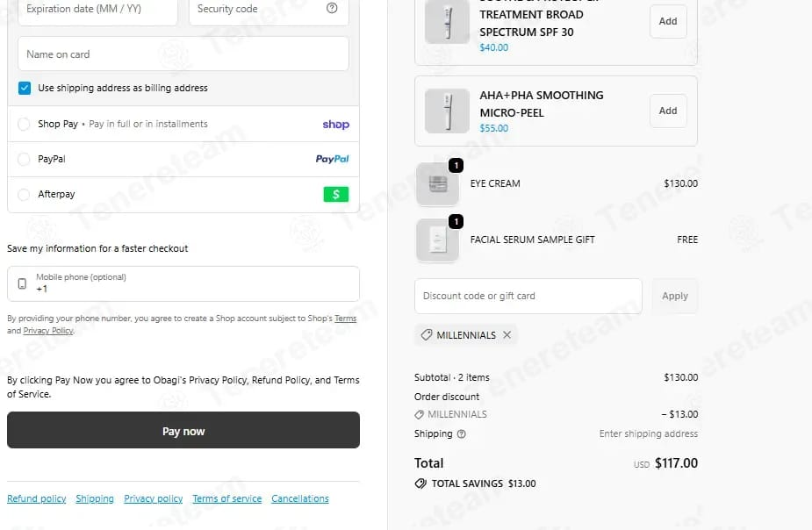Image resolution: width=812 pixels, height=530 pixels.
Task: Click the $117.00 total amount
Action: coord(676,463)
